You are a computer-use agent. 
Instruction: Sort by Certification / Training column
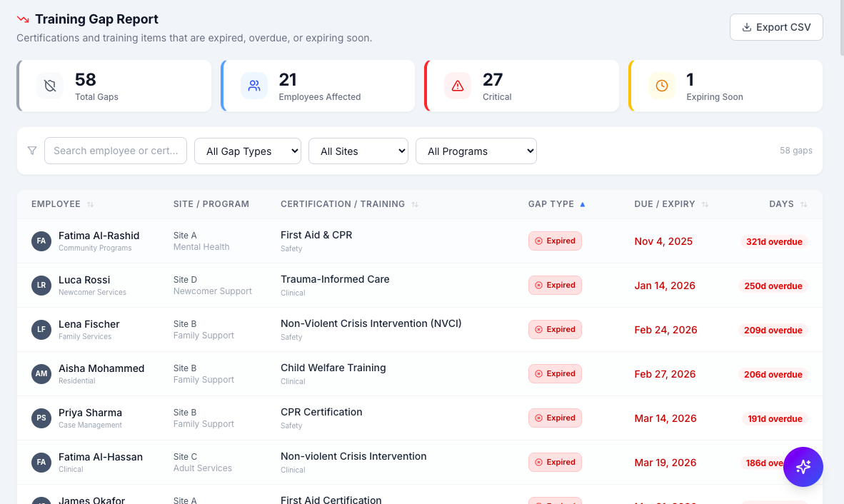pos(349,204)
